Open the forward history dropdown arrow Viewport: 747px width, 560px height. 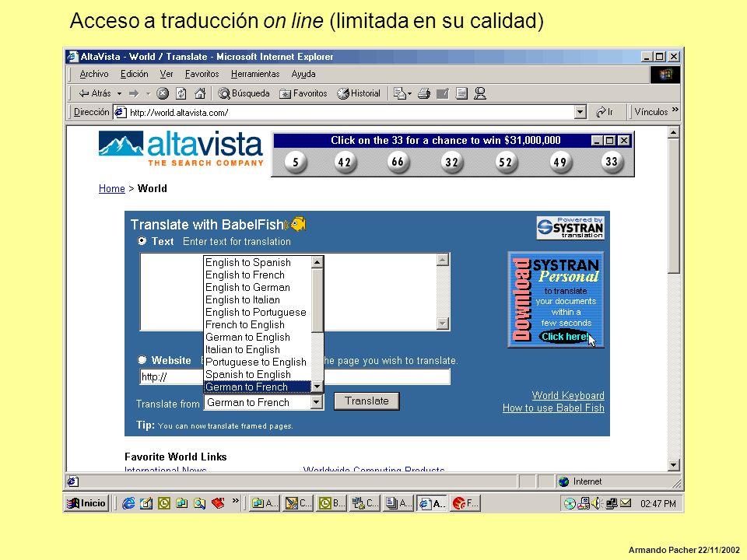[x=148, y=94]
